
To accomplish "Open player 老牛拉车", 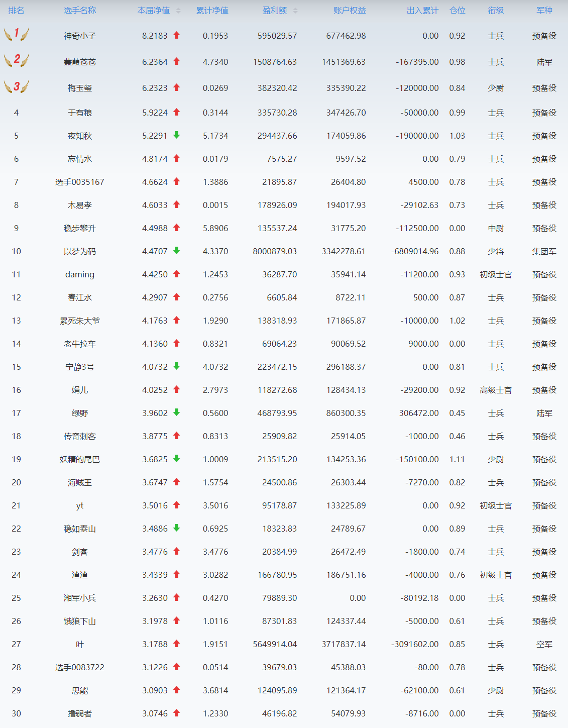I will (80, 344).
